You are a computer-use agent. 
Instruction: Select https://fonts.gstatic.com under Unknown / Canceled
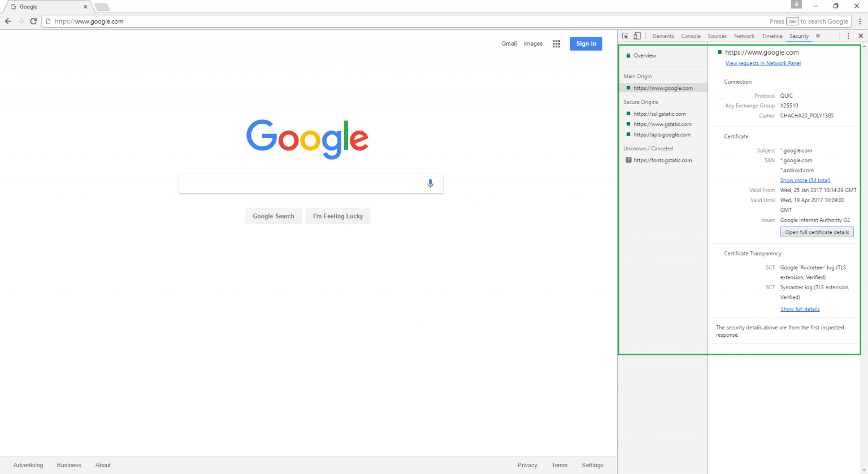[x=663, y=160]
